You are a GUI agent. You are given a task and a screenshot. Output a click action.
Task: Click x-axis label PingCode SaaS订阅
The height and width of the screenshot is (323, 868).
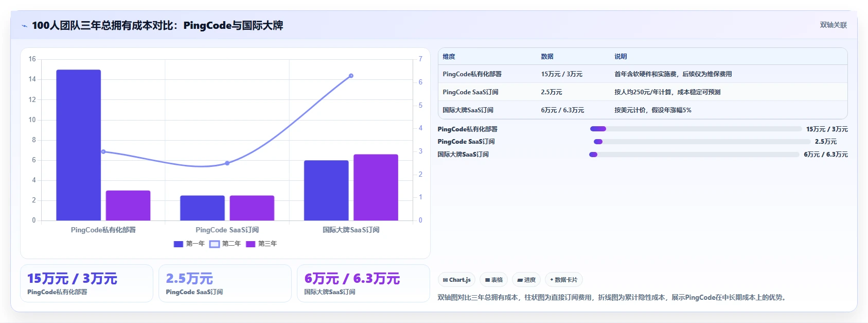(x=227, y=230)
